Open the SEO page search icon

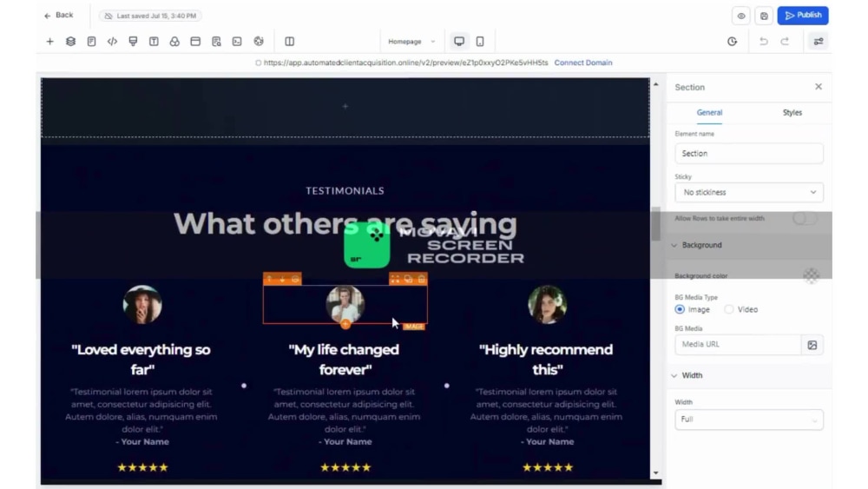coord(216,42)
